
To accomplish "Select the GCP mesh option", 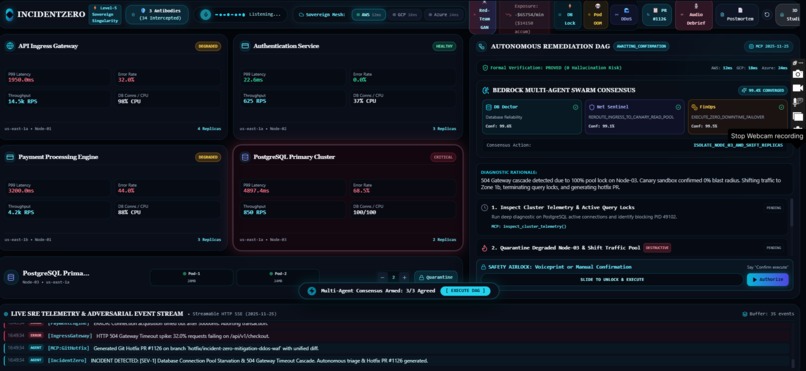I will tap(405, 14).
